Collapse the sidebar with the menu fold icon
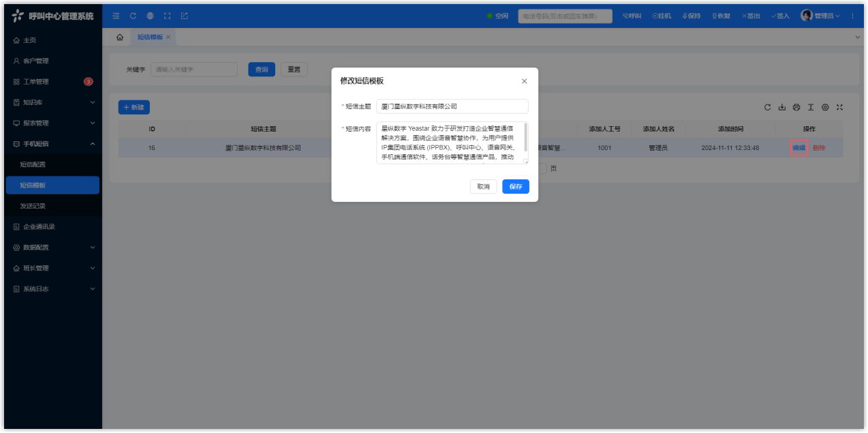868x433 pixels. point(117,16)
